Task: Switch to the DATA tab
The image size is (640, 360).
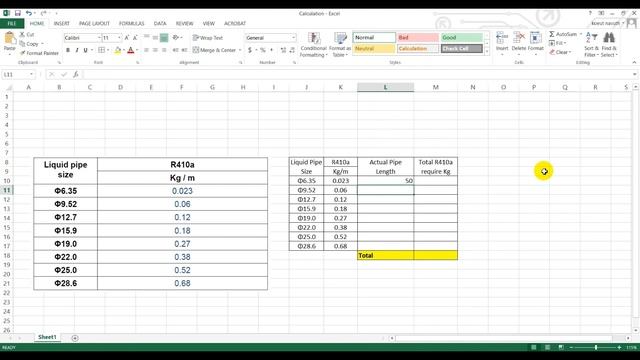Action: pyautogui.click(x=160, y=24)
